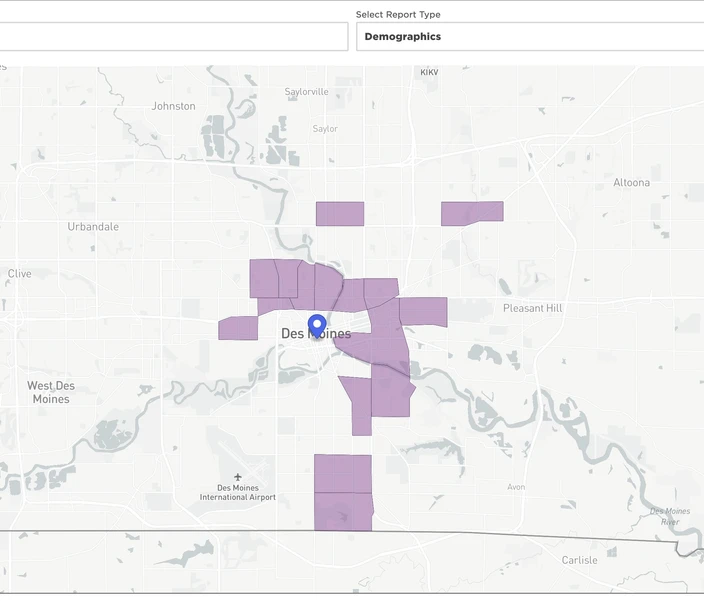The image size is (704, 608).
Task: Click the Avon map label
Action: point(516,487)
